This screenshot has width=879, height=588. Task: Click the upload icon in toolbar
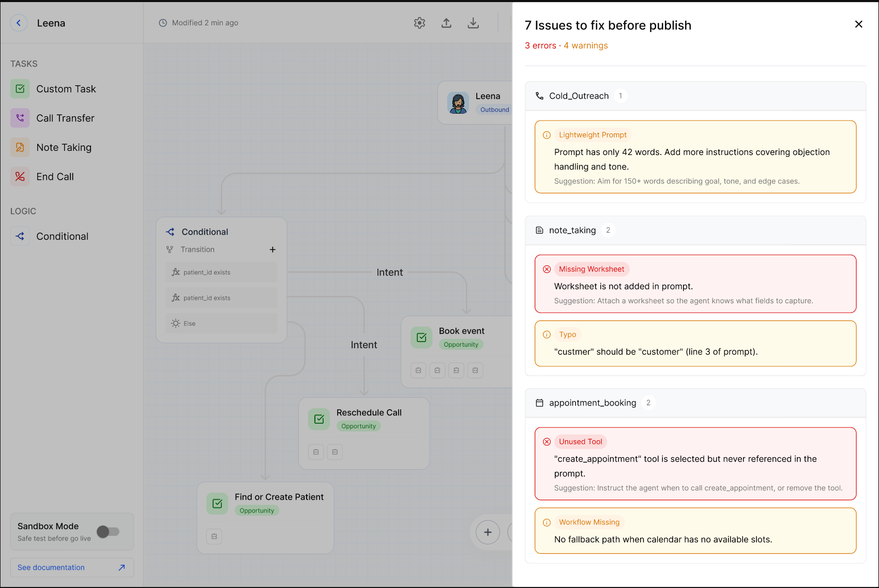point(446,23)
